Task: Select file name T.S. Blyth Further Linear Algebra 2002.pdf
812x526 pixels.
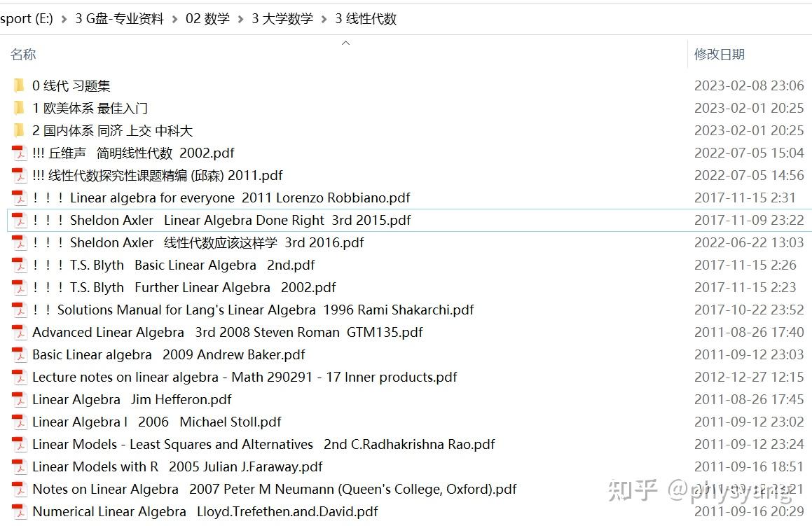Action: (184, 287)
